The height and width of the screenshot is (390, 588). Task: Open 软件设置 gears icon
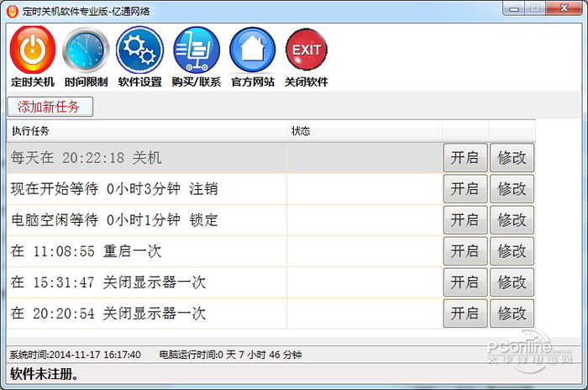coord(140,56)
